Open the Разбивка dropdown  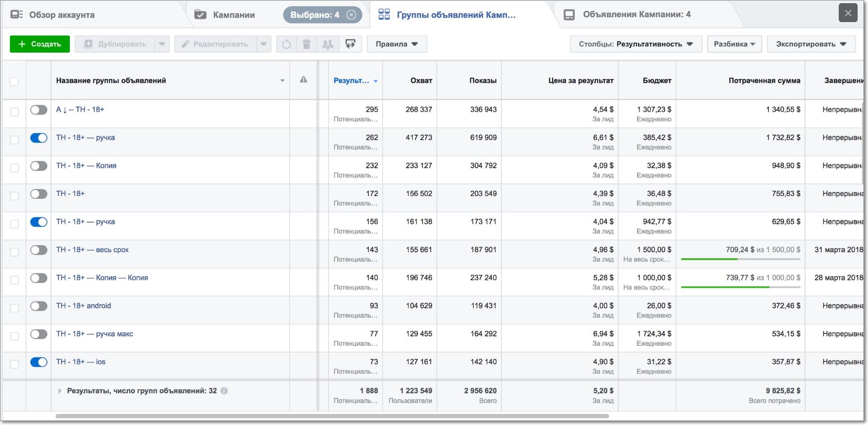point(734,44)
